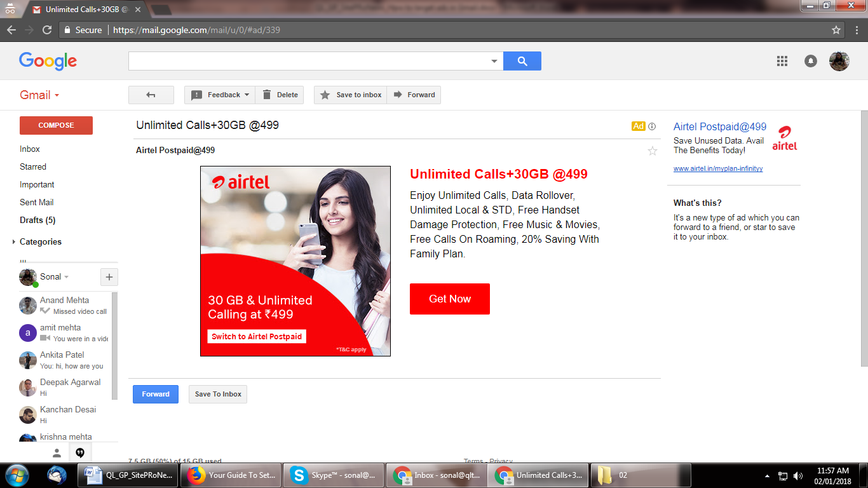The height and width of the screenshot is (488, 868).
Task: Open Gmail dropdown menu
Action: 39,95
